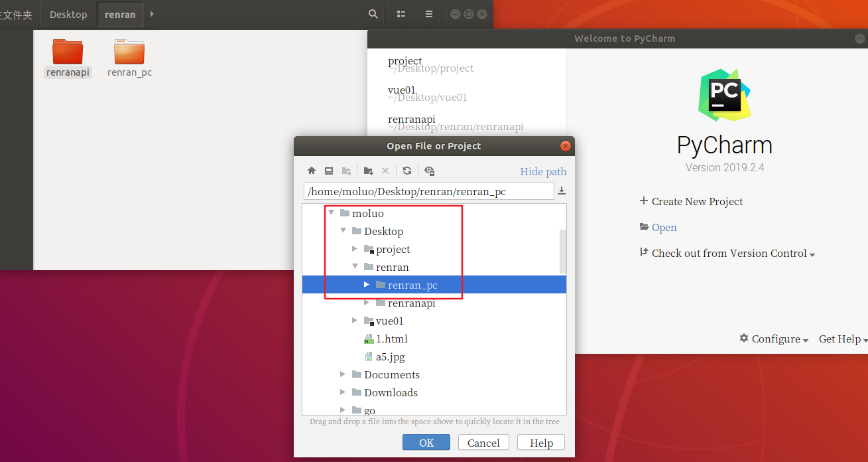Click the breadcrumb forward arrow in file manager

coord(152,15)
